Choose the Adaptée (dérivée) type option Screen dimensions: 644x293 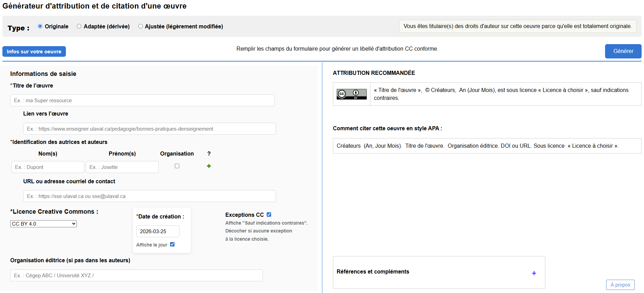[x=79, y=26]
